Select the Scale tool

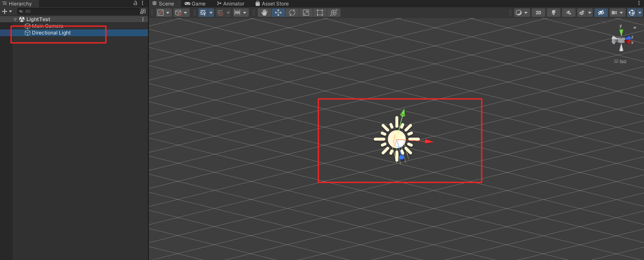pyautogui.click(x=306, y=13)
